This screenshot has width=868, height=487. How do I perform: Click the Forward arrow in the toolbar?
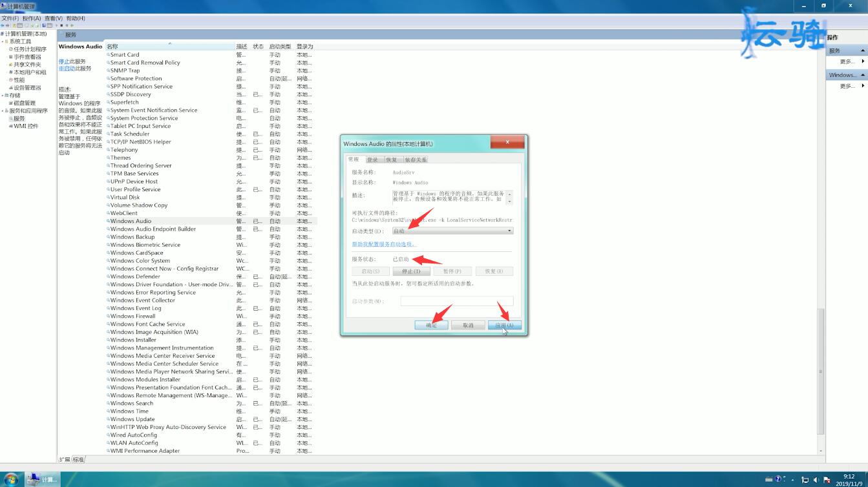click(x=9, y=26)
